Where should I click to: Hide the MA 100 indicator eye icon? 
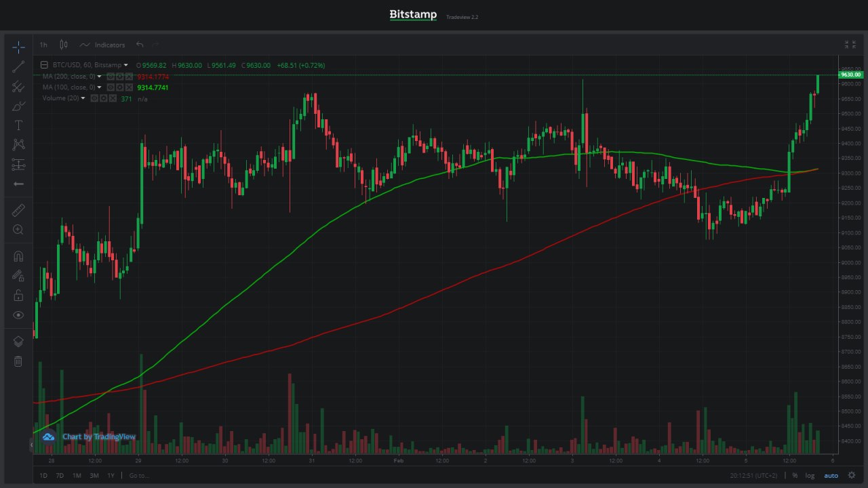[111, 87]
